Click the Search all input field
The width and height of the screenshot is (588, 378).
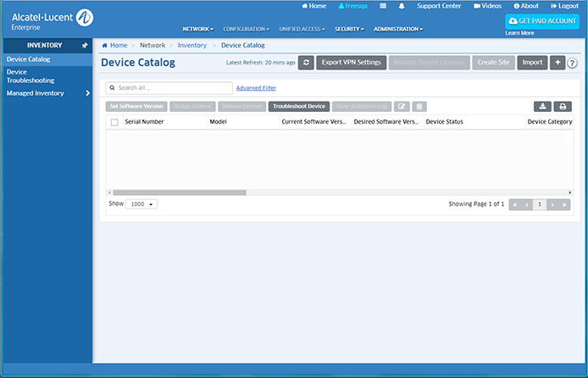169,87
